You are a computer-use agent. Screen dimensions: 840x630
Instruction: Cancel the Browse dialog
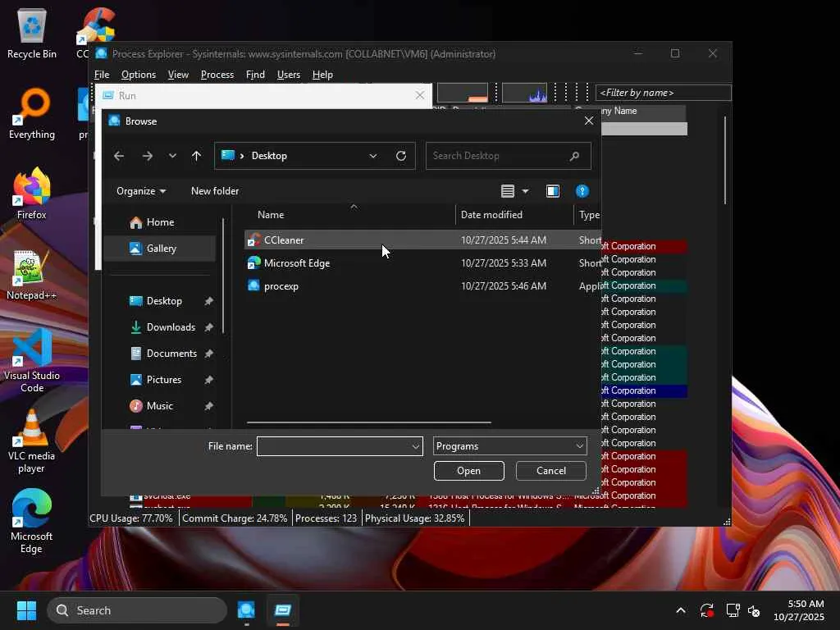(550, 471)
